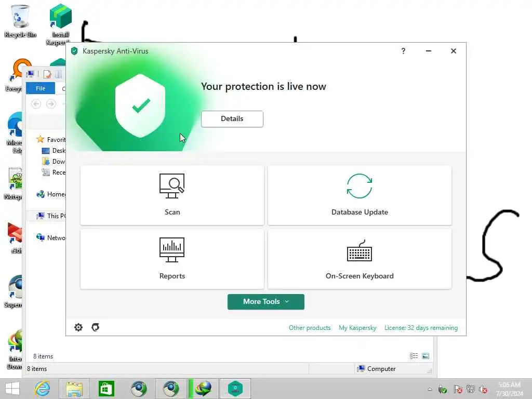The height and width of the screenshot is (399, 532).
Task: Switch Explorer to large icons view
Action: tap(425, 356)
